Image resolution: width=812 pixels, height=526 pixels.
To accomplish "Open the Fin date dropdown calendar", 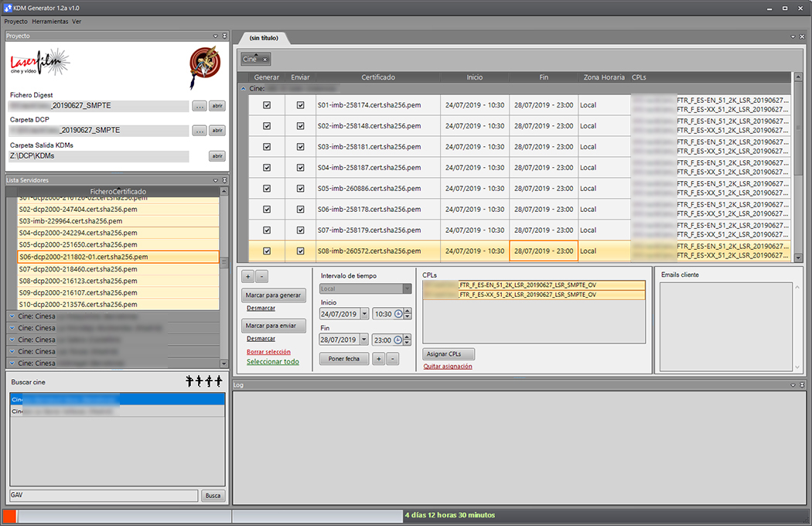I will tap(364, 340).
